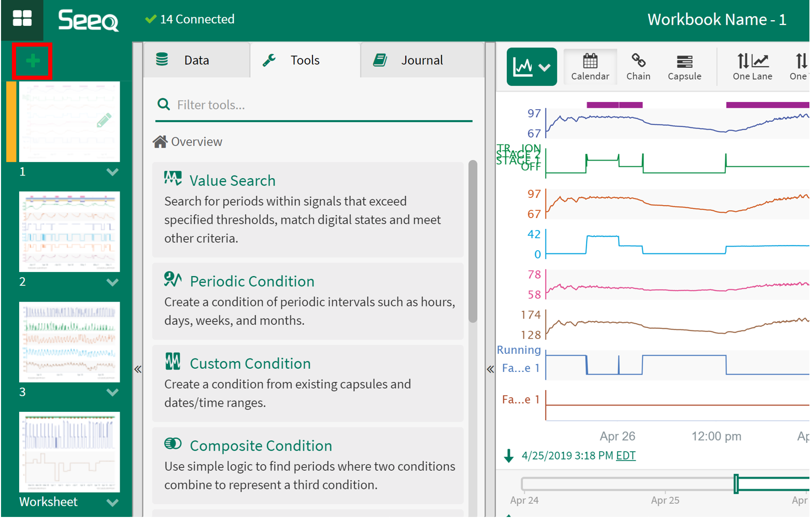Open worksheet 3 chevron menu
Image resolution: width=812 pixels, height=518 pixels.
coord(112,393)
